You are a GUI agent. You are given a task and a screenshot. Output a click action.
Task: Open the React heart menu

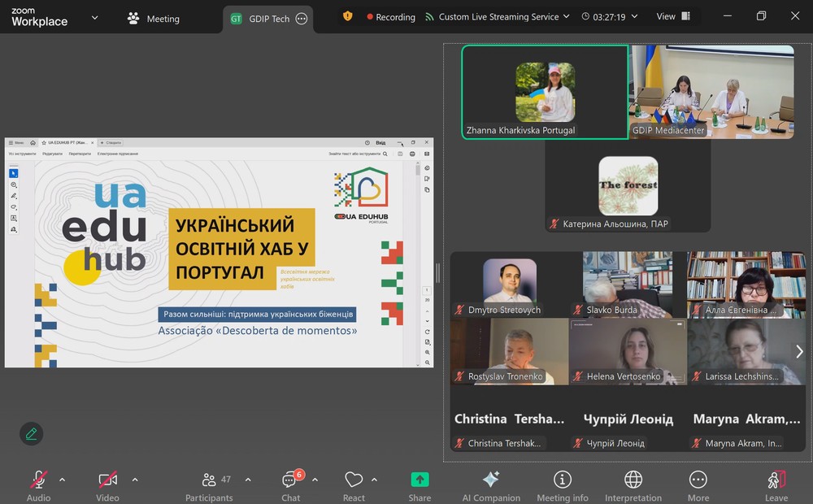(354, 486)
